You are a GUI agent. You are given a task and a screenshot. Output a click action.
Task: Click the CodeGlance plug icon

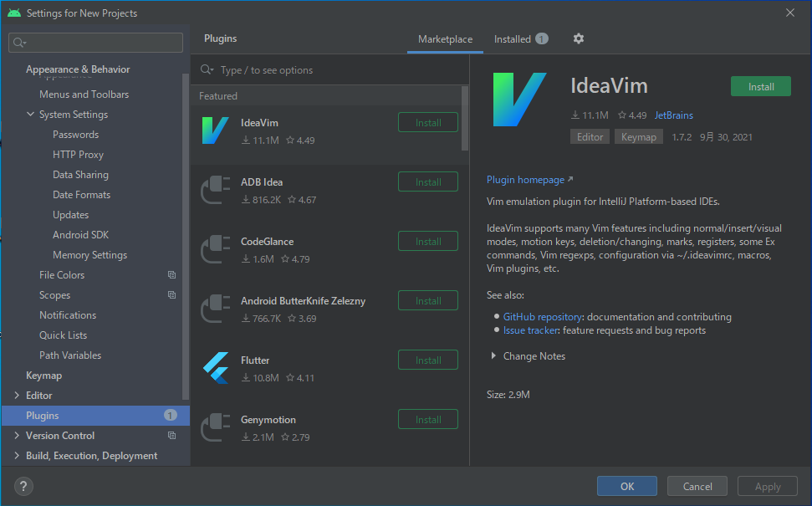click(215, 249)
